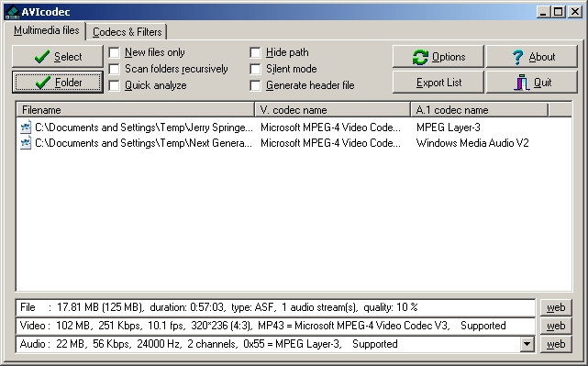Click the file icon beside Jerry Springer row
The width and height of the screenshot is (588, 366).
tap(26, 128)
